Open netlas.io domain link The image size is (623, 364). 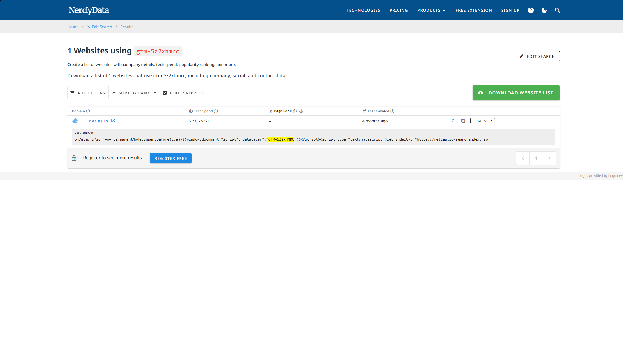point(98,121)
